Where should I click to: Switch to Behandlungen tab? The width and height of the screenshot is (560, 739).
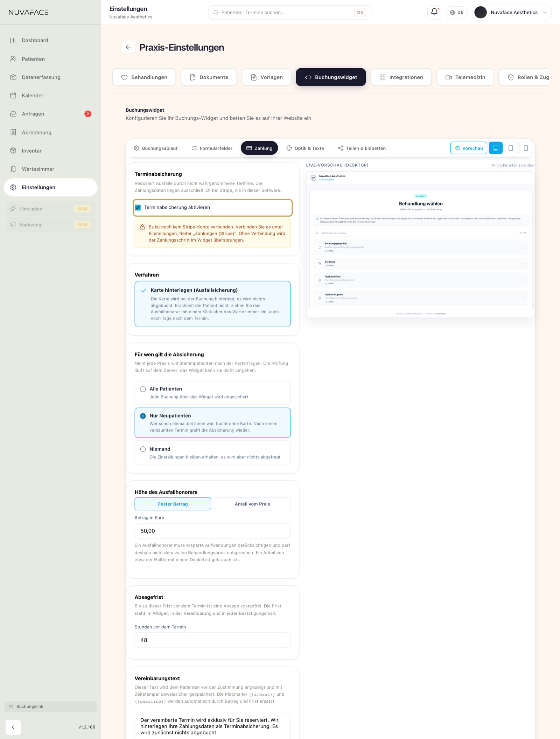point(144,77)
